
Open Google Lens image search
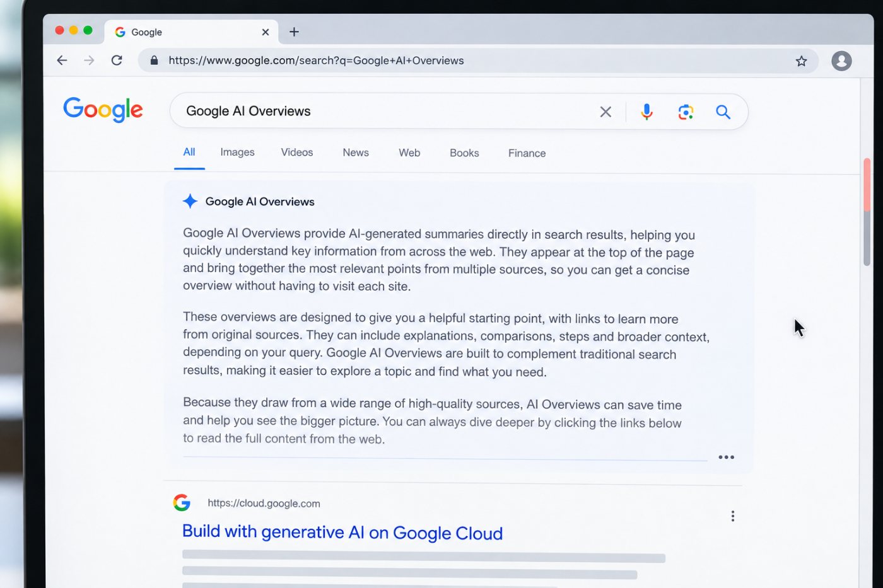click(686, 112)
